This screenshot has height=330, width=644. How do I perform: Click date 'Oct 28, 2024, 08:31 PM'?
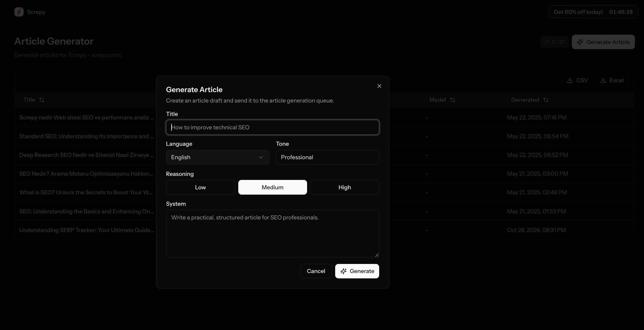coord(536,230)
